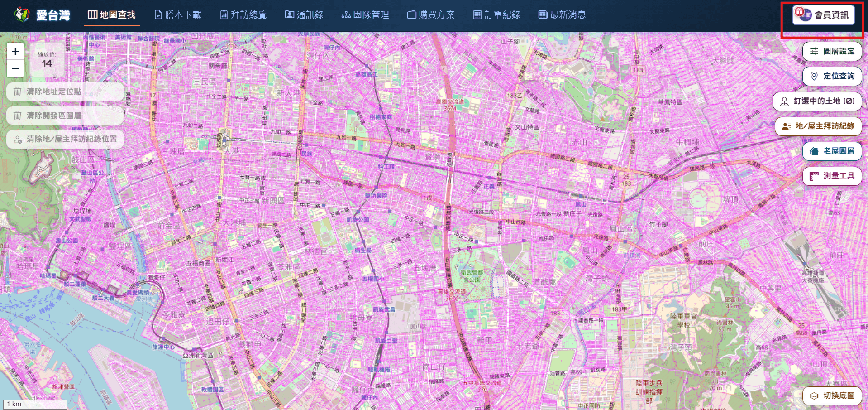
Task: Open 最新消息 news page
Action: pyautogui.click(x=562, y=15)
